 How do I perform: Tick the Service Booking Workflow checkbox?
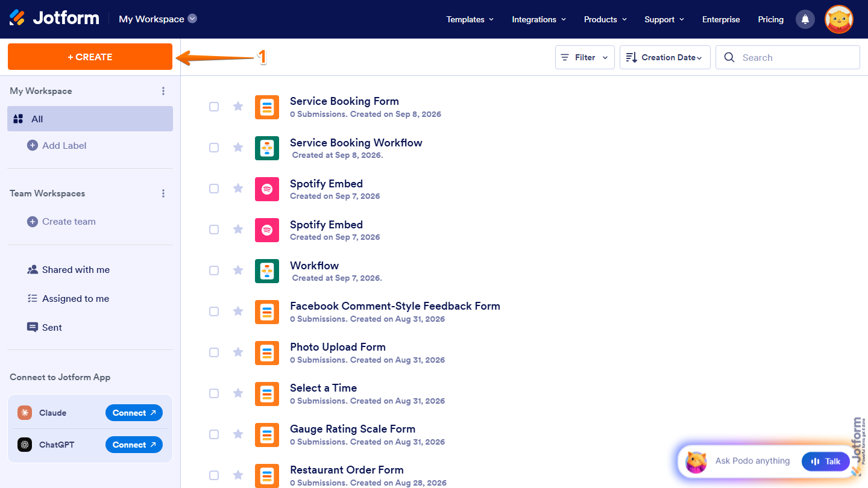tap(214, 148)
